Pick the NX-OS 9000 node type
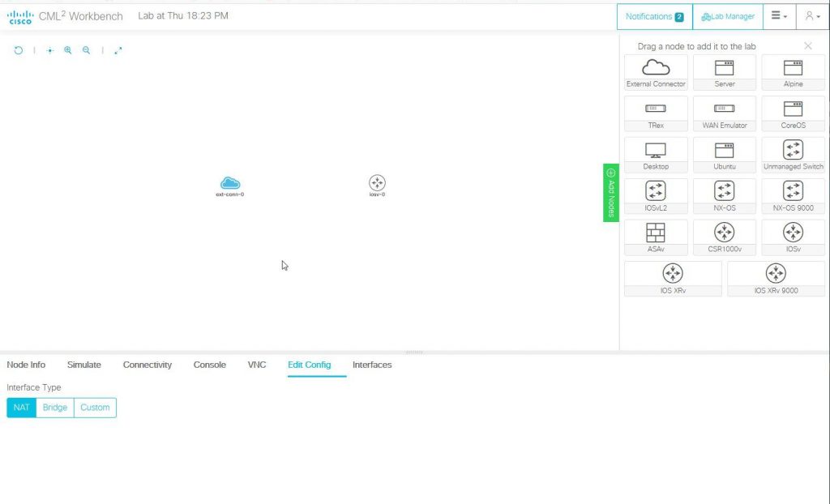The width and height of the screenshot is (830, 504). 793,196
